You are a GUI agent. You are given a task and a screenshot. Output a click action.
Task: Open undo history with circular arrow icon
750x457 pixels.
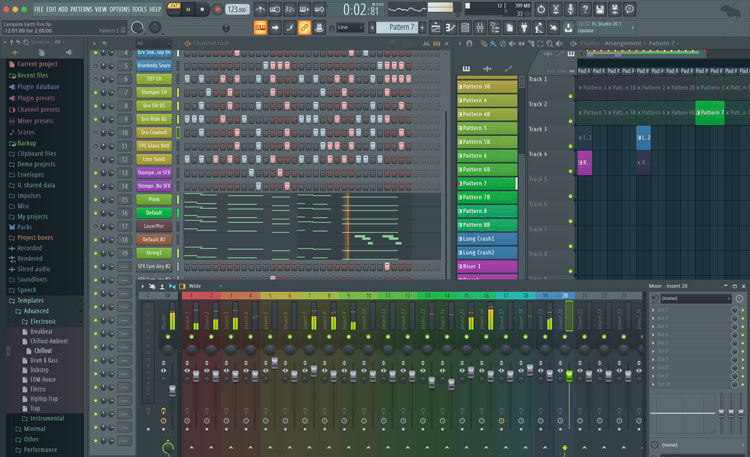pyautogui.click(x=541, y=9)
